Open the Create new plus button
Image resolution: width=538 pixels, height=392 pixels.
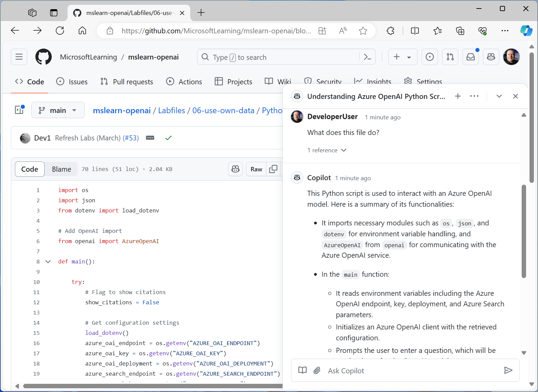pos(397,57)
